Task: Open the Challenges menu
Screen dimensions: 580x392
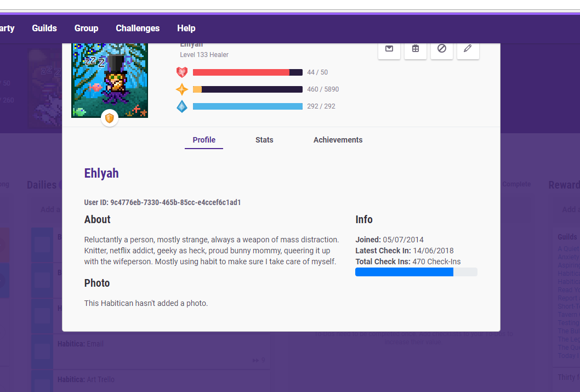Action: coord(138,28)
